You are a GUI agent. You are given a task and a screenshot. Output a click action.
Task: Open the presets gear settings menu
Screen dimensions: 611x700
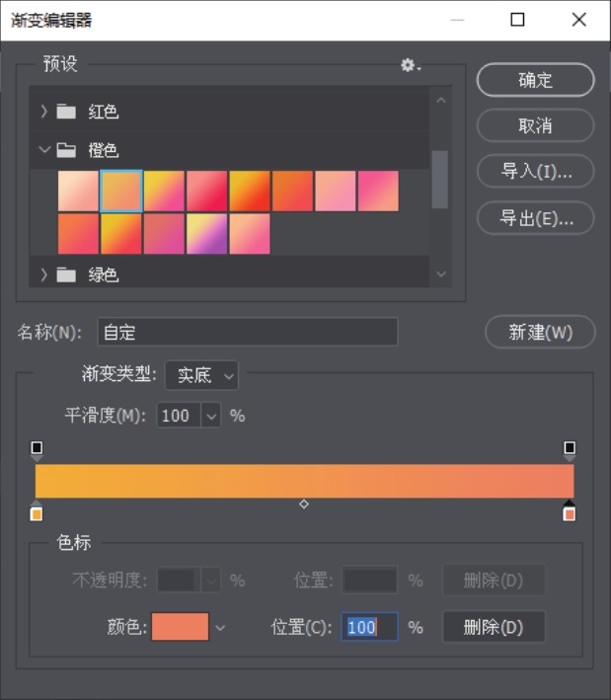pyautogui.click(x=411, y=65)
